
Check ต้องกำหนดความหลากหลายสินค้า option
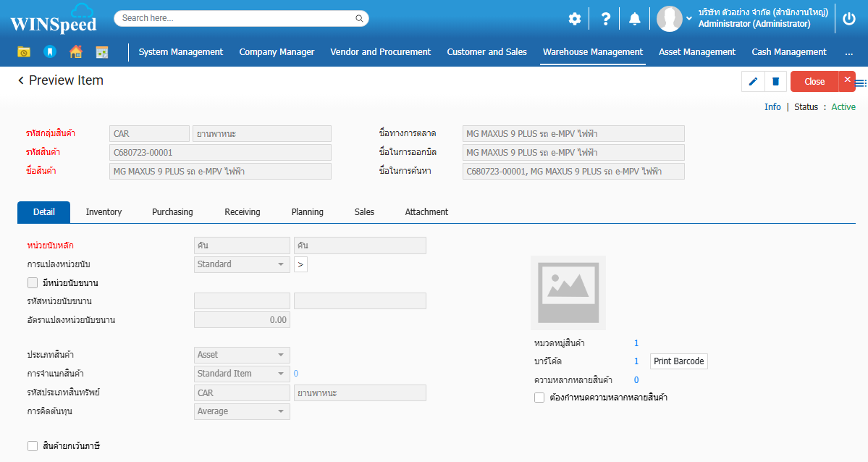coord(539,398)
